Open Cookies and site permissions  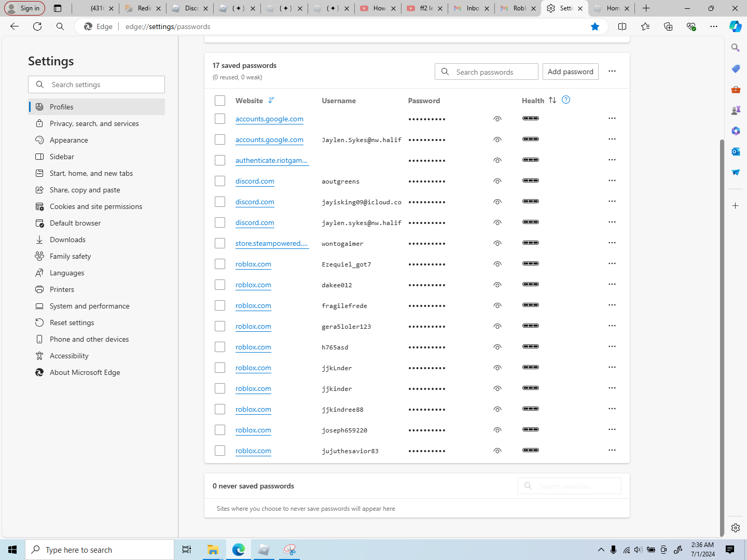click(96, 206)
